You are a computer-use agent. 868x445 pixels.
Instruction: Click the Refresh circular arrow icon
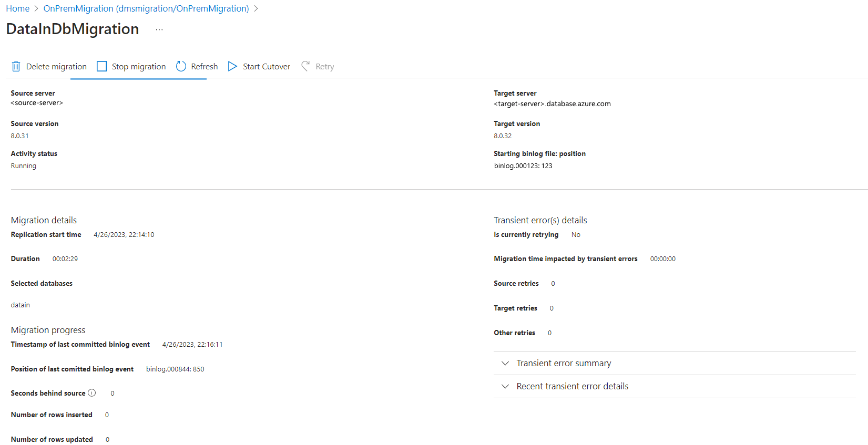tap(181, 66)
